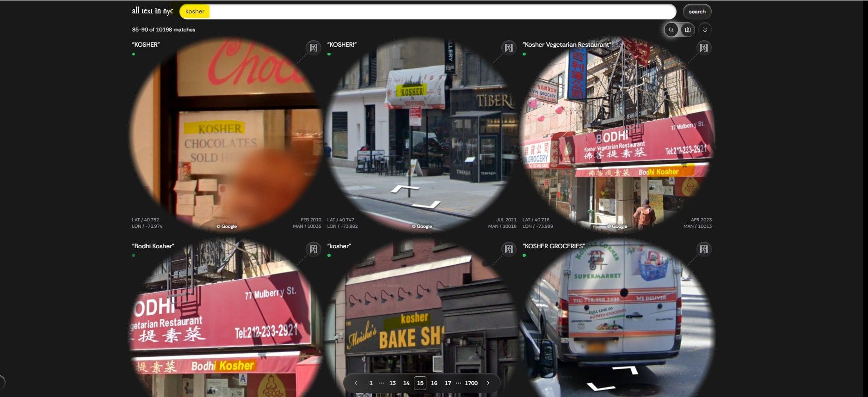Viewport: 868px width, 397px height.
Task: Click the "MAN / 10016" location label
Action: [502, 226]
